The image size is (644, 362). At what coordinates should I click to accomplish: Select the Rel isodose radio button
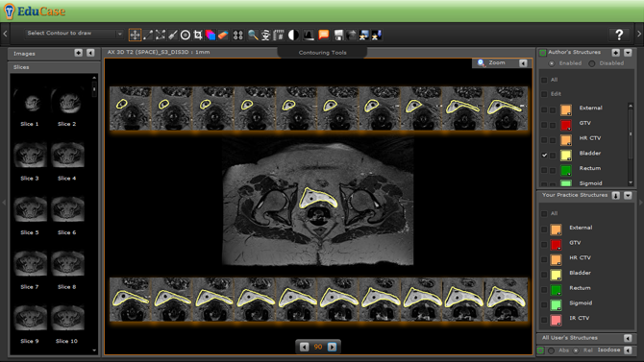(576, 350)
